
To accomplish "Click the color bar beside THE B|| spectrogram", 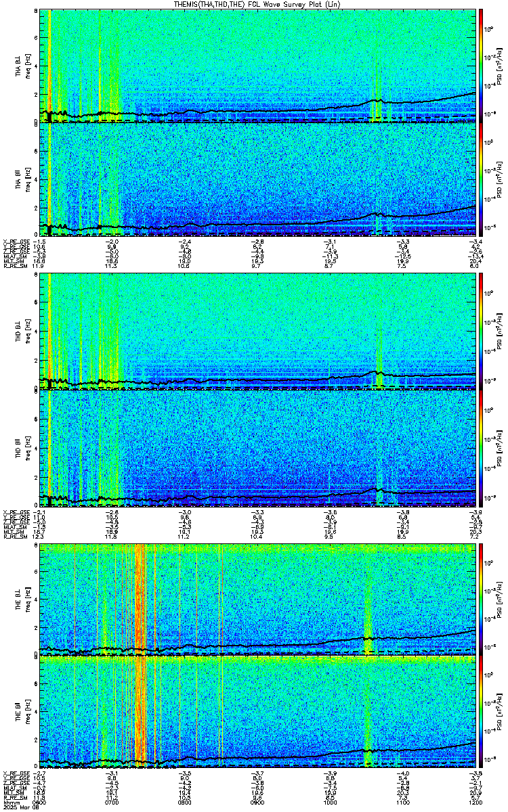I will 481,713.
